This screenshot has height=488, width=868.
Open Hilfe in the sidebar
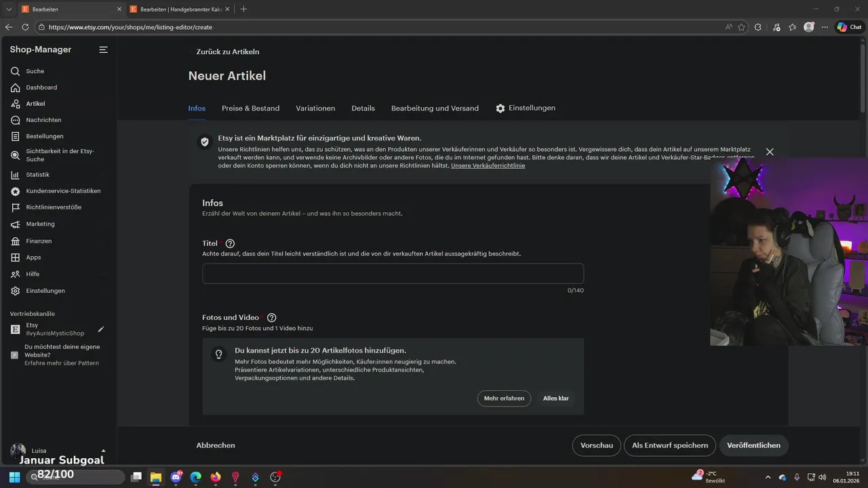click(x=33, y=274)
